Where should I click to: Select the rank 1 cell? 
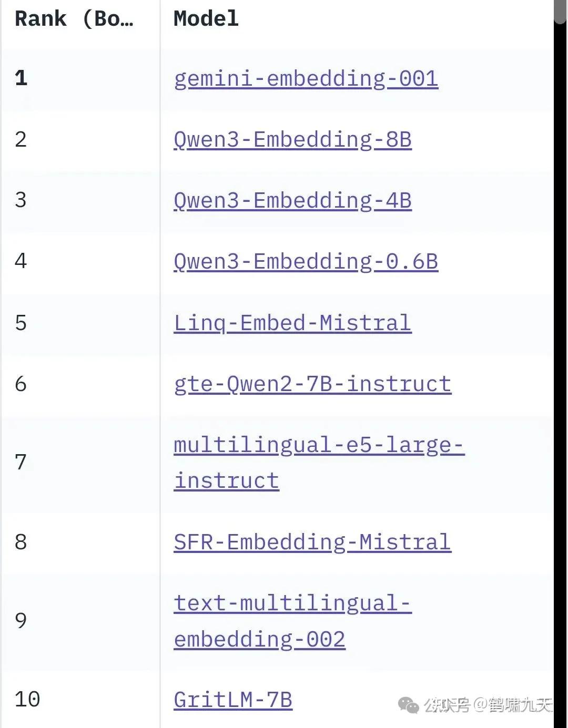point(21,79)
